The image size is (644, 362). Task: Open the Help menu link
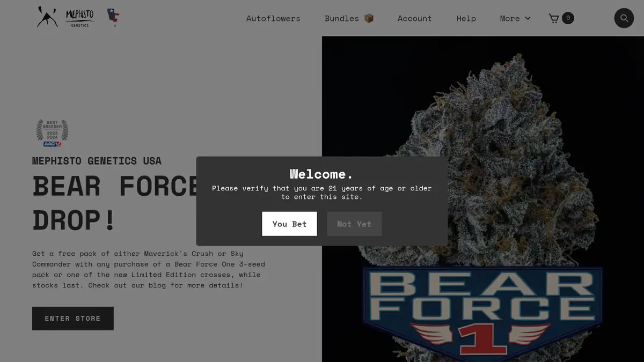click(466, 18)
